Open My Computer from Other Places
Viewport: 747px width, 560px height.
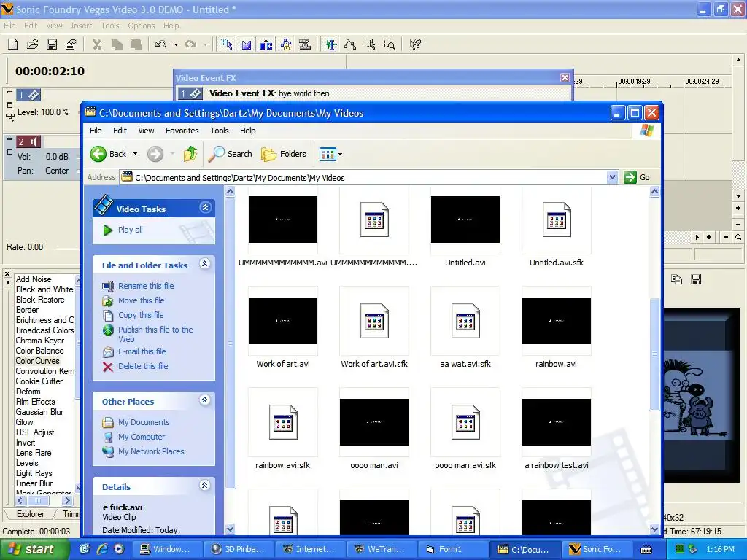click(142, 437)
